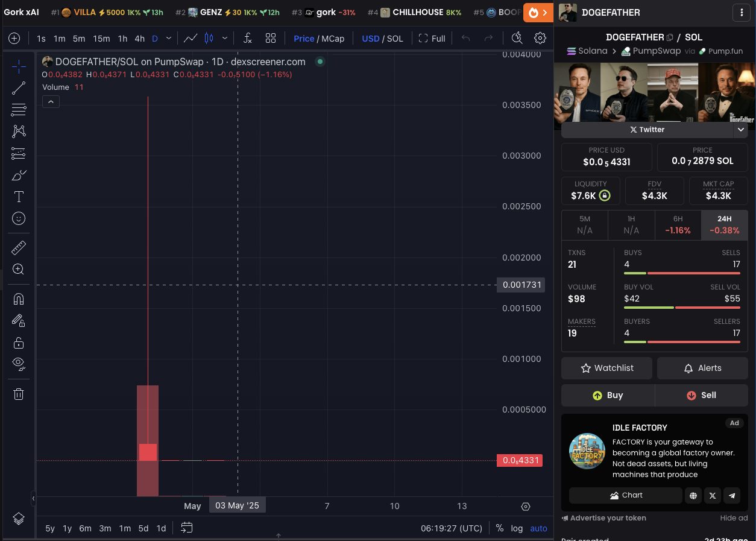Toggle the percent price scale
Image resolution: width=756 pixels, height=541 pixels.
(500, 528)
